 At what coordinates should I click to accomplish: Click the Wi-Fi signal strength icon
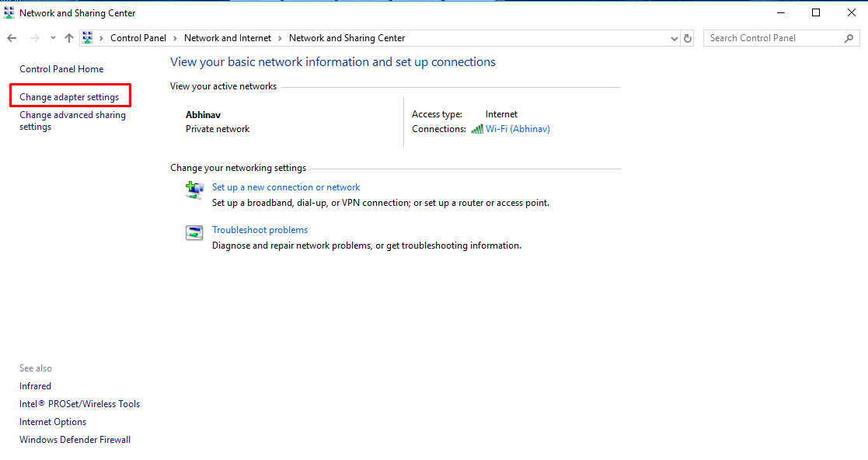(477, 129)
